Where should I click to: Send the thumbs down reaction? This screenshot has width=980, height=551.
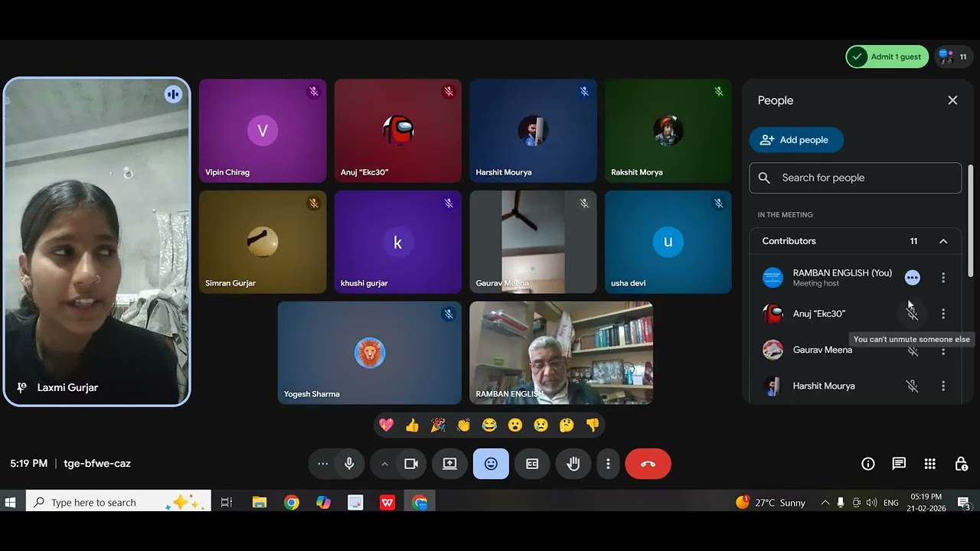(x=593, y=425)
